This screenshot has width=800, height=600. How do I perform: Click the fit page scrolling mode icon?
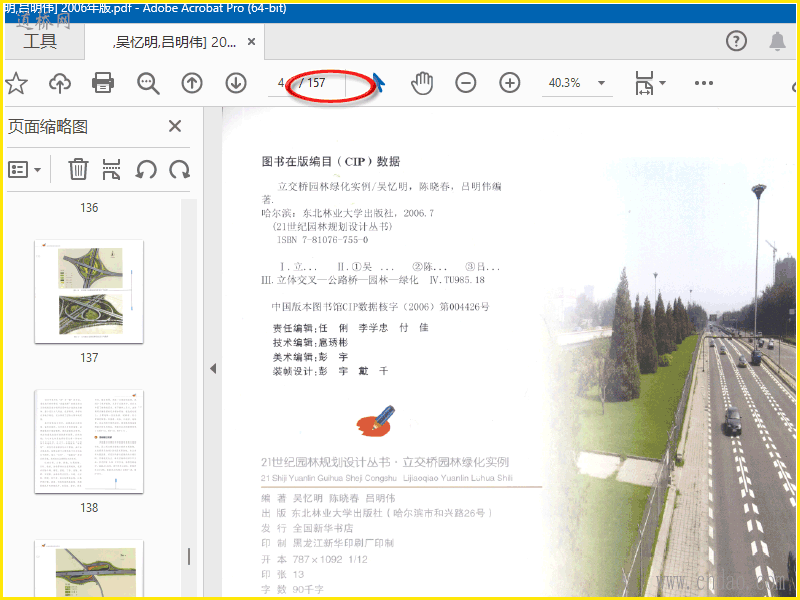point(644,83)
